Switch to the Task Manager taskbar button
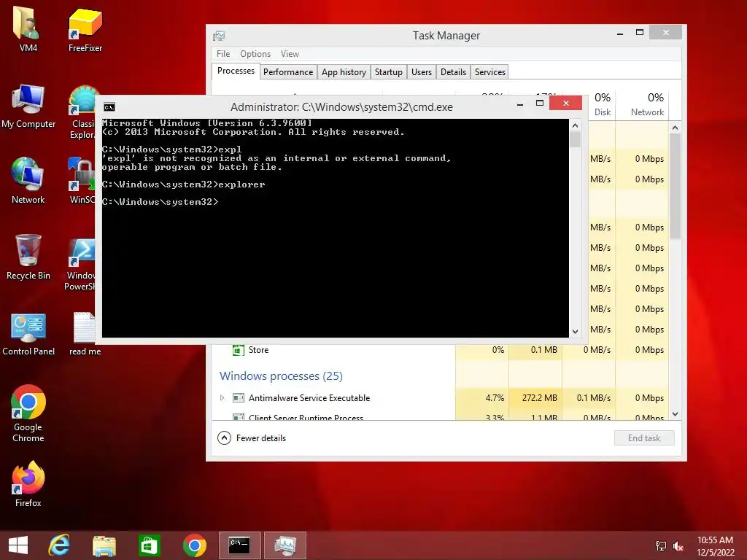Image resolution: width=747 pixels, height=560 pixels. coord(285,545)
